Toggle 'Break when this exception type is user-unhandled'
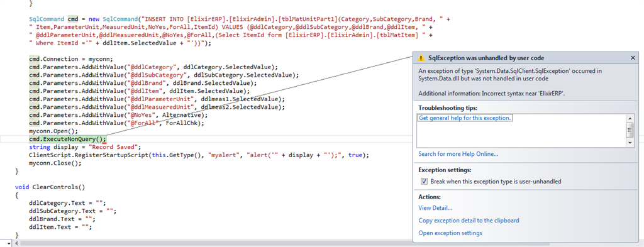This screenshot has height=247, width=644. tap(424, 182)
